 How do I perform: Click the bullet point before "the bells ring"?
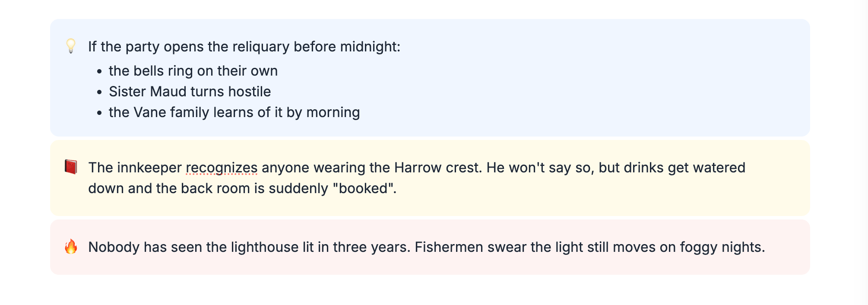[x=99, y=71]
